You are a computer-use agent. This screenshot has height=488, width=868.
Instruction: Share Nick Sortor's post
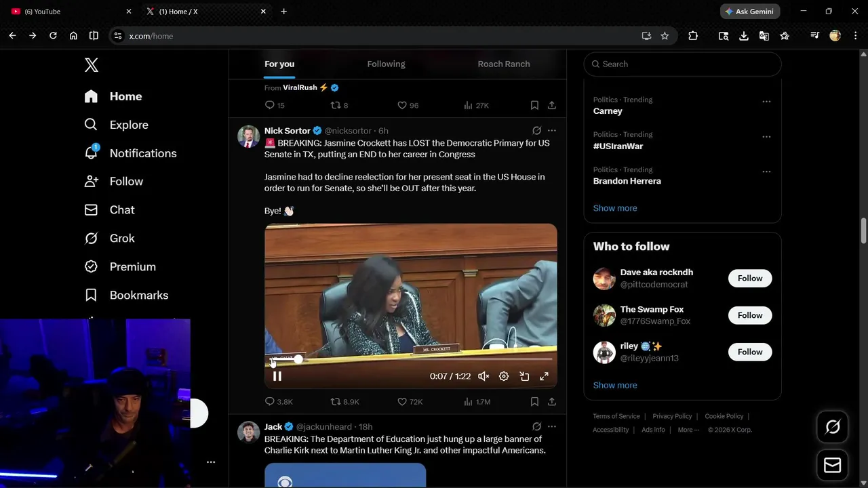pos(552,402)
